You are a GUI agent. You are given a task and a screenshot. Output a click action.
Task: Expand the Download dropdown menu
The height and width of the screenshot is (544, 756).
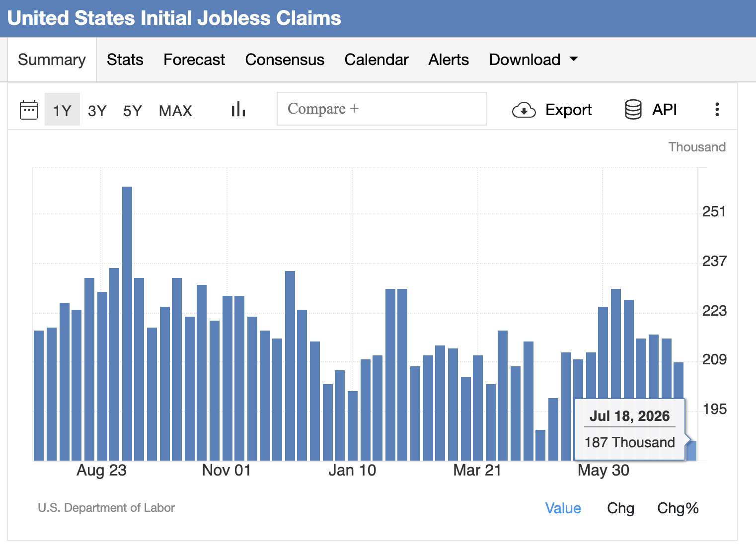[x=533, y=60]
